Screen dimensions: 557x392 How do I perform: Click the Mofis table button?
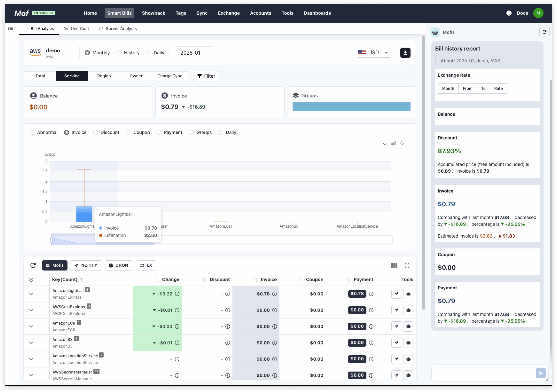pos(55,265)
